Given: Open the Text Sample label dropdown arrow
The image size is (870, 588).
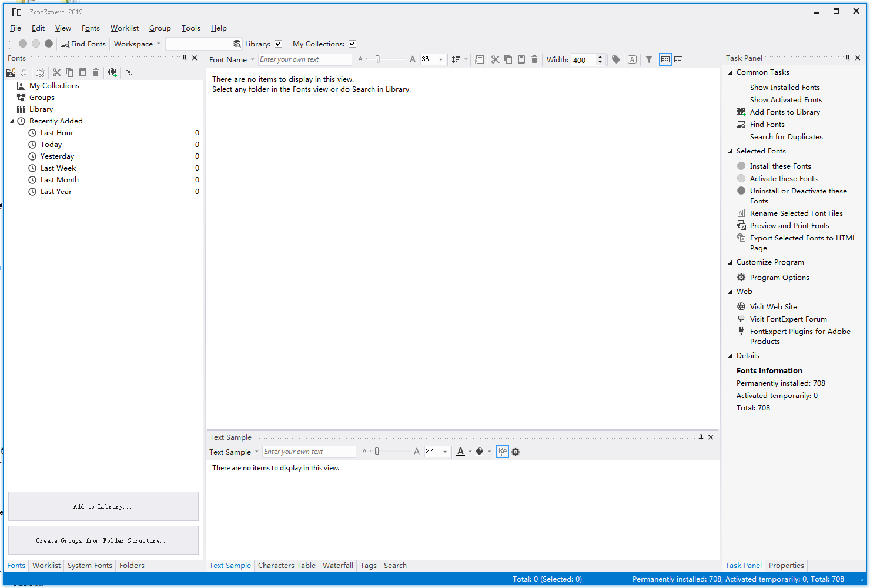Looking at the screenshot, I should tap(257, 452).
